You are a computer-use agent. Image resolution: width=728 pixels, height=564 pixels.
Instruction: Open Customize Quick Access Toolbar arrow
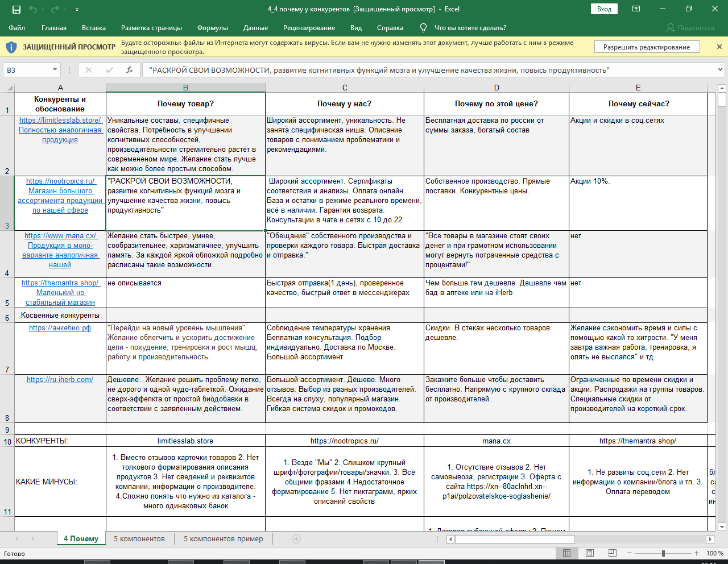(x=77, y=10)
